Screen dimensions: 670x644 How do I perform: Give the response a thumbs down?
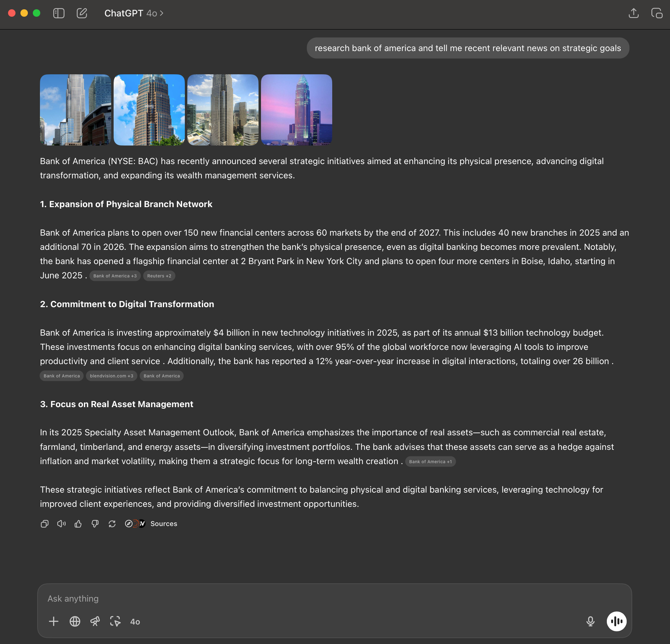(95, 524)
